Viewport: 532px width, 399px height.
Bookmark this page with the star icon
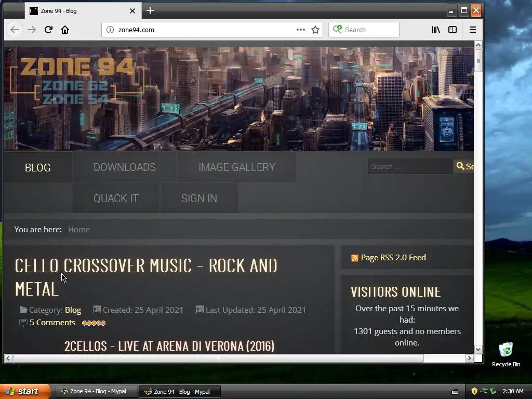(x=315, y=30)
